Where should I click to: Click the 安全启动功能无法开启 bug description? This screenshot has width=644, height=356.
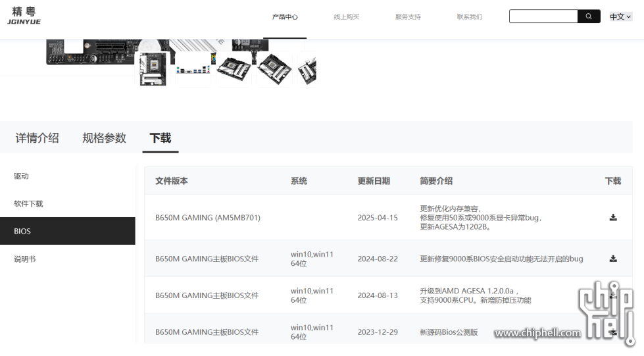501,259
